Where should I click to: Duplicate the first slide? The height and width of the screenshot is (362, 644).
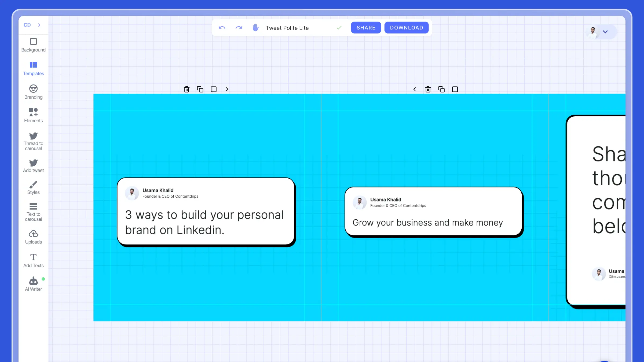tap(200, 89)
